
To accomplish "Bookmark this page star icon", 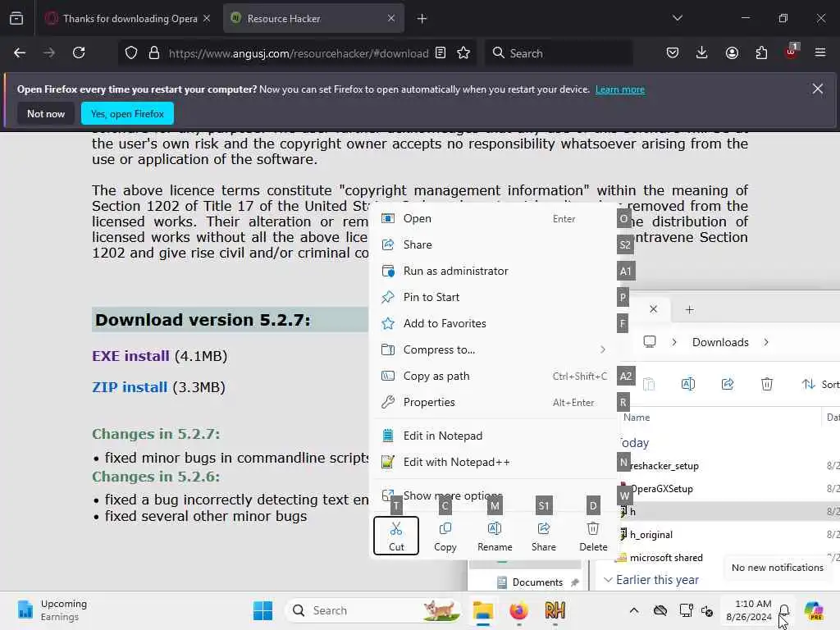I will (463, 53).
